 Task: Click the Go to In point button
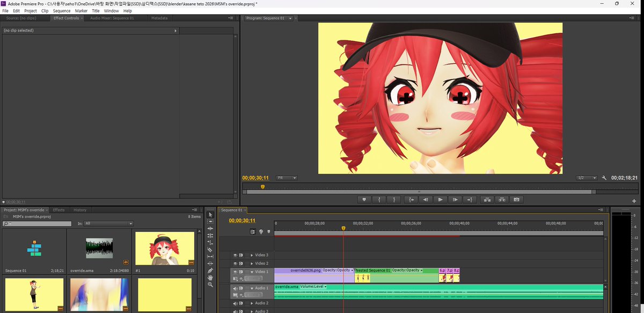click(411, 199)
